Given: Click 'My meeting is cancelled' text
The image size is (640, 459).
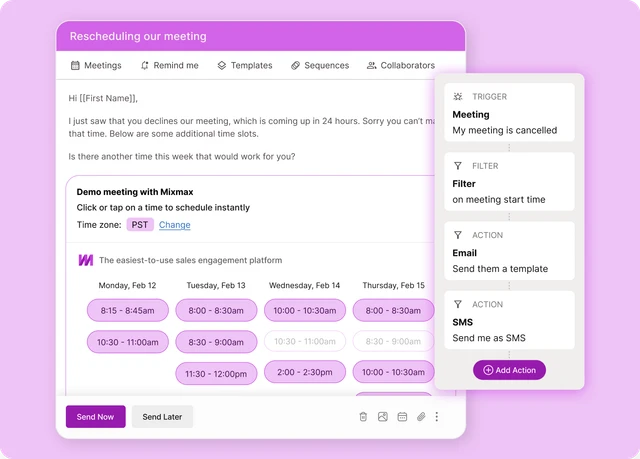Looking at the screenshot, I should 505,130.
